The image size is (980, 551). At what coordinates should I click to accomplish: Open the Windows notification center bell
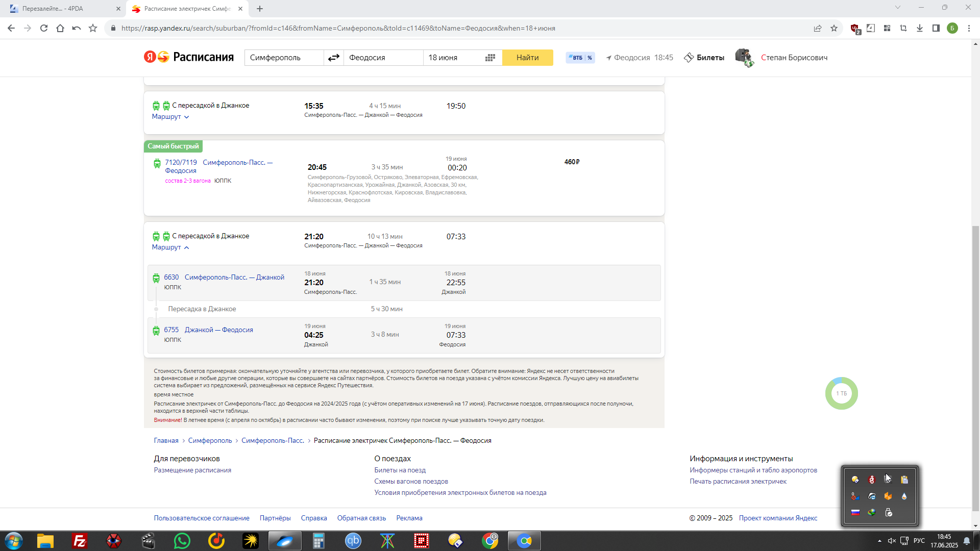pyautogui.click(x=967, y=541)
